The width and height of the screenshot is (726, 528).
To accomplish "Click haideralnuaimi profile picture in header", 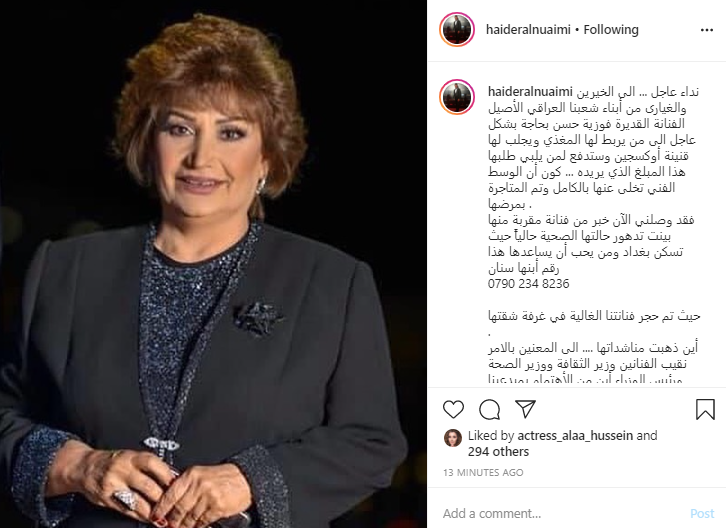I will pos(457,29).
